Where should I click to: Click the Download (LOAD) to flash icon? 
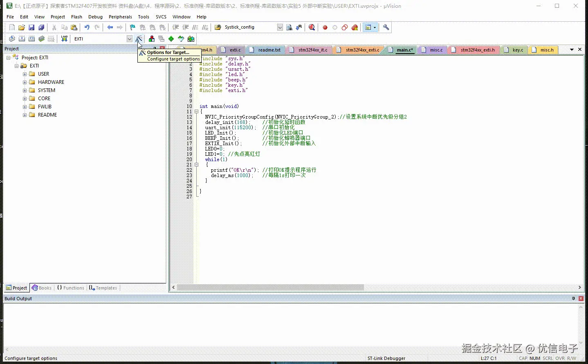[64, 39]
